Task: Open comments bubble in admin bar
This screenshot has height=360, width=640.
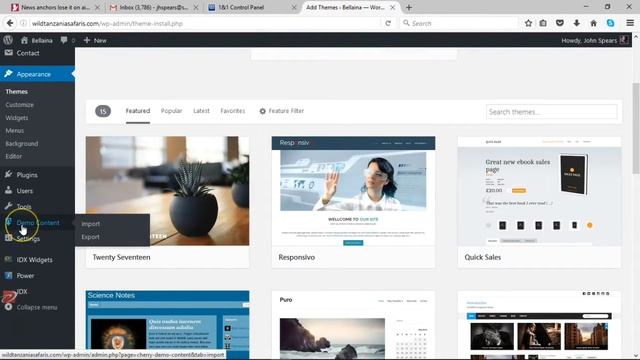Action: tap(64, 40)
